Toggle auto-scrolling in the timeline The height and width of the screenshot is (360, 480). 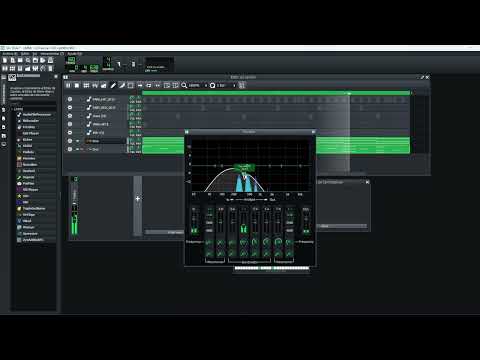140,86
